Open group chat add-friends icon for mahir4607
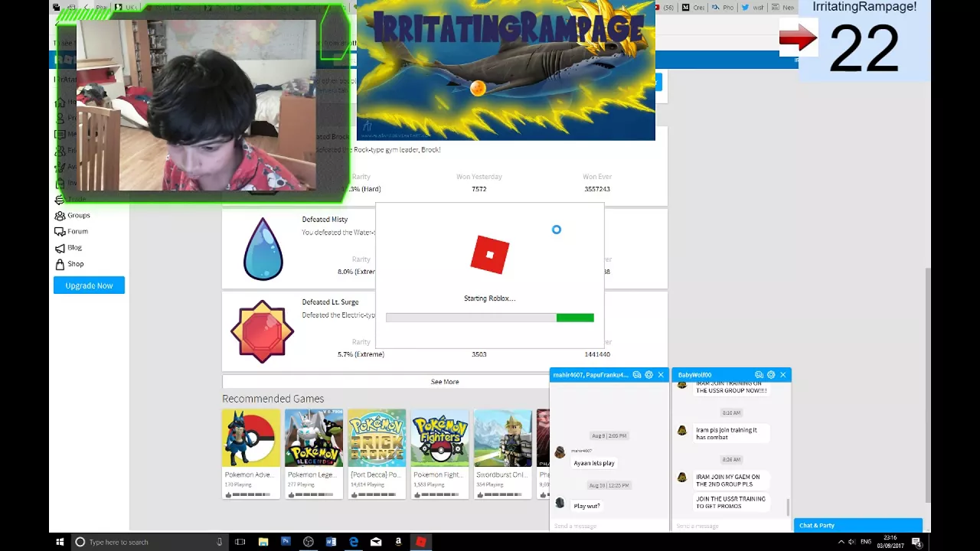980x551 pixels. [637, 375]
